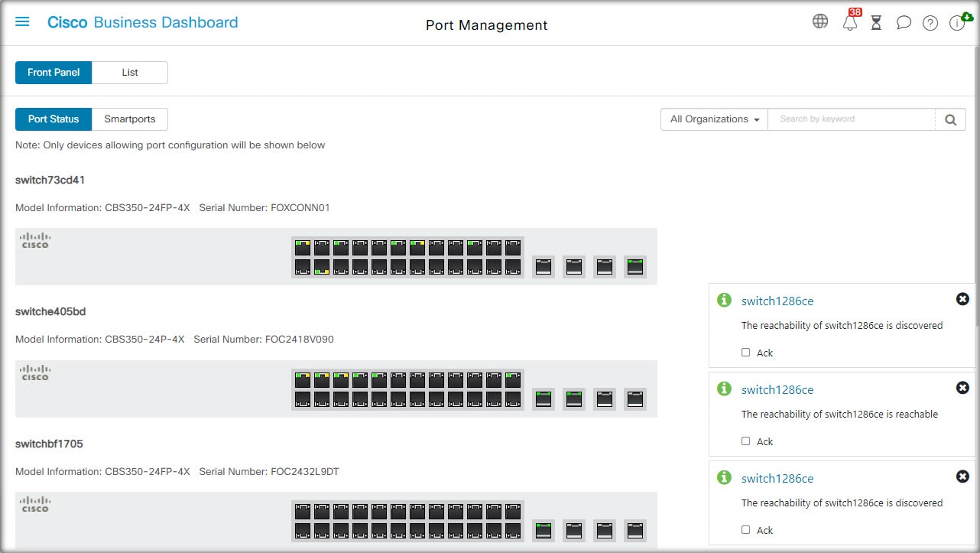Image resolution: width=980 pixels, height=553 pixels.
Task: Open the about info icon in header
Action: click(x=956, y=23)
